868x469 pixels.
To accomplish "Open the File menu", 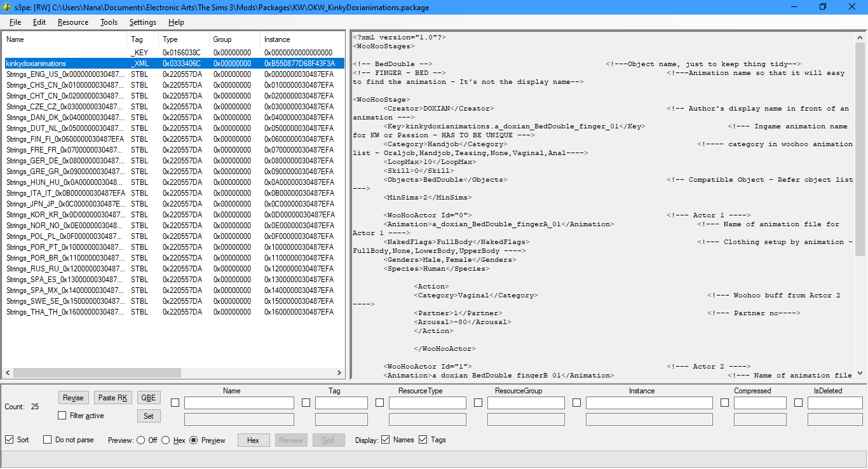I will coord(15,22).
